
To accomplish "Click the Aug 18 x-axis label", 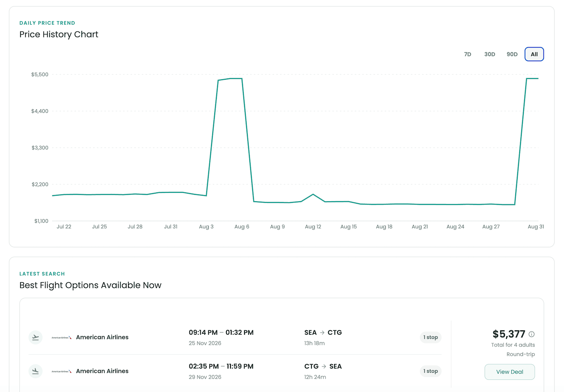I will coord(384,227).
